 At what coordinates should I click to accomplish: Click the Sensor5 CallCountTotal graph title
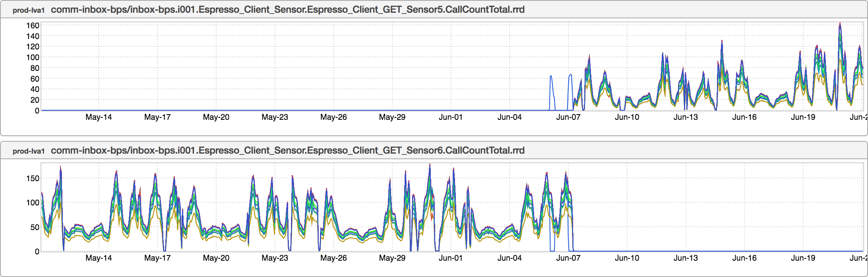click(287, 10)
